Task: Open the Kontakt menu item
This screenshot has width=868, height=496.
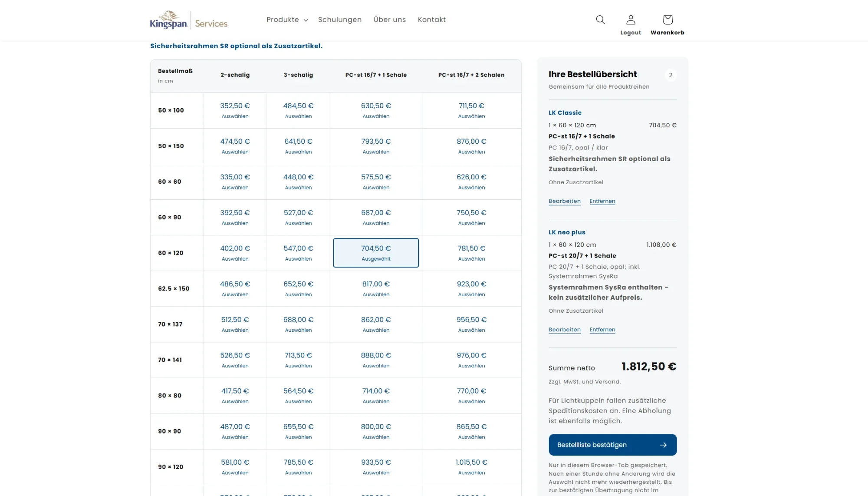Action: coord(432,20)
